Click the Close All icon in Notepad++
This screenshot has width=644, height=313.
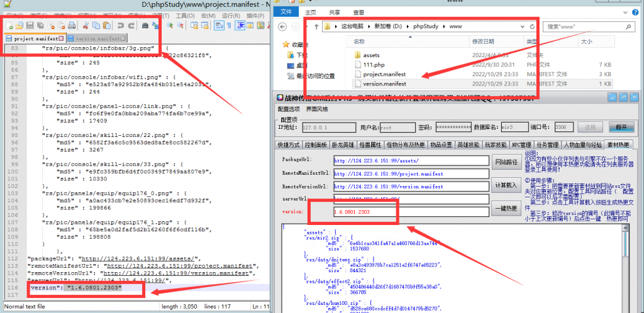pyautogui.click(x=61, y=25)
